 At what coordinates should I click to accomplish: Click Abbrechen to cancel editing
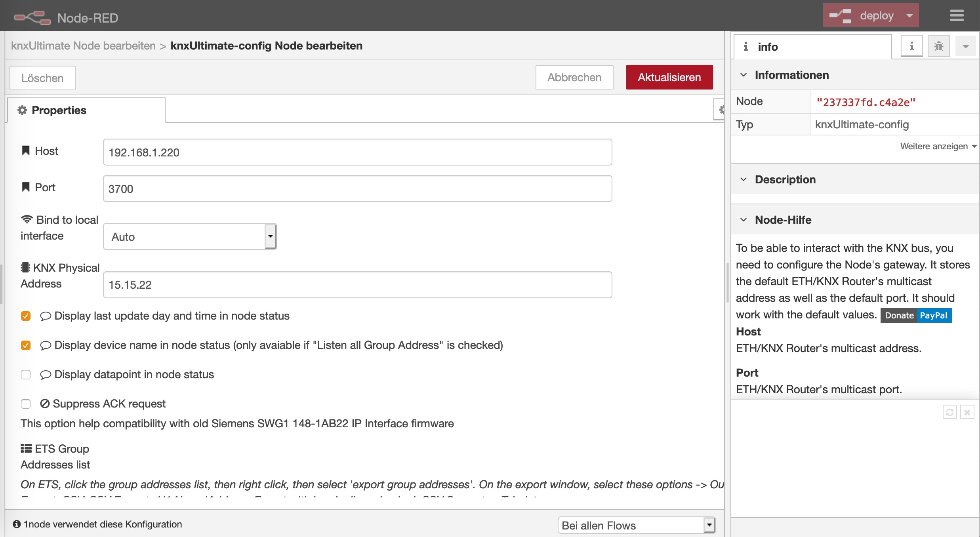click(x=574, y=77)
